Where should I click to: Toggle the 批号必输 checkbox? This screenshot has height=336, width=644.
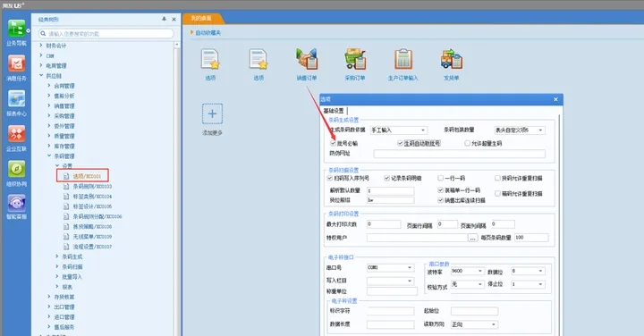(333, 143)
